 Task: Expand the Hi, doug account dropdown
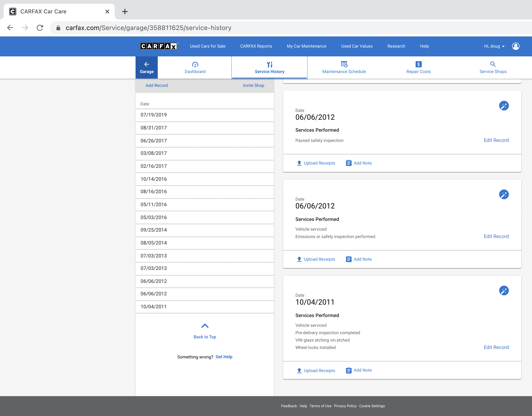(494, 46)
